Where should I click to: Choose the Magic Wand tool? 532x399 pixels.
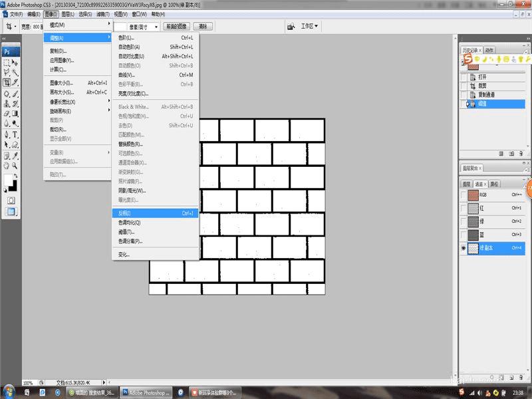coord(15,72)
